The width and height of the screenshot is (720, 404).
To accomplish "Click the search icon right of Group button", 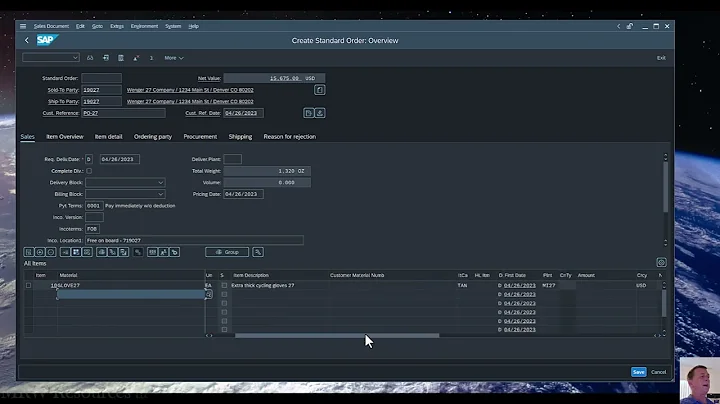I will 258,252.
